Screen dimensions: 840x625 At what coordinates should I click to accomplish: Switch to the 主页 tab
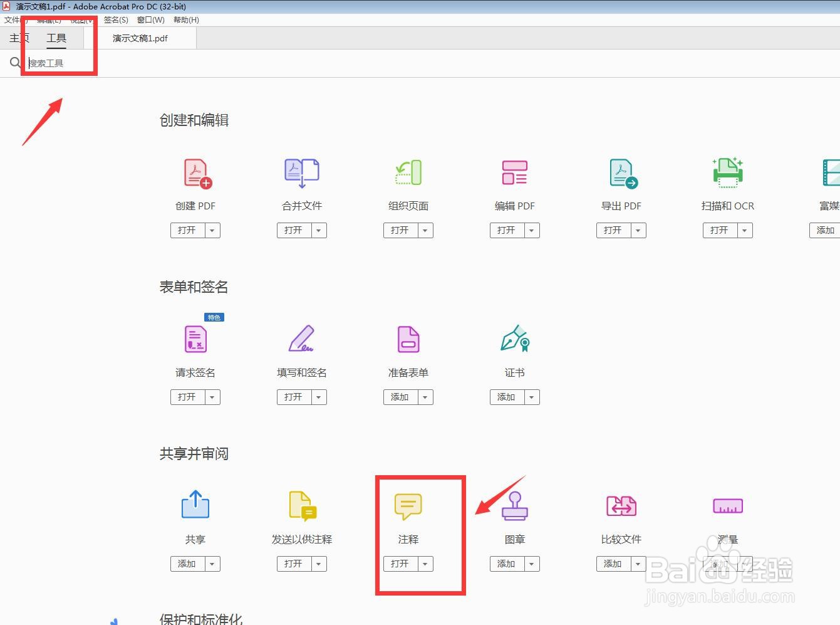click(18, 38)
